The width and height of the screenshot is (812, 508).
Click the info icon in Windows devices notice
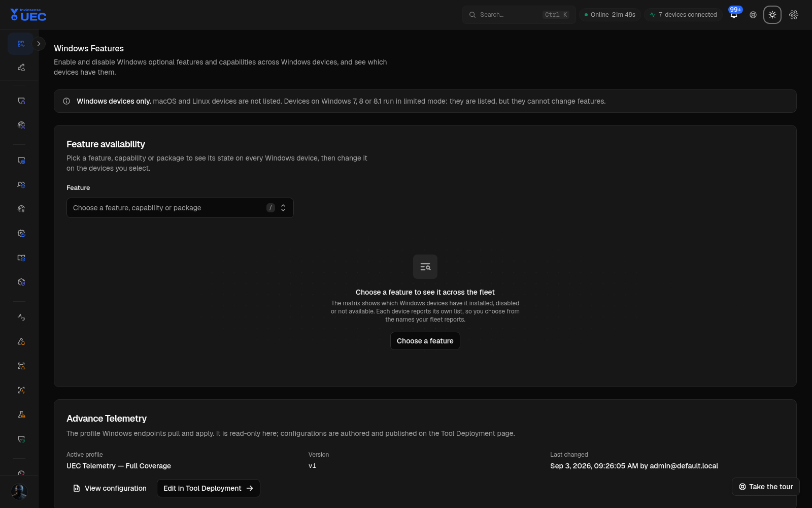[66, 101]
